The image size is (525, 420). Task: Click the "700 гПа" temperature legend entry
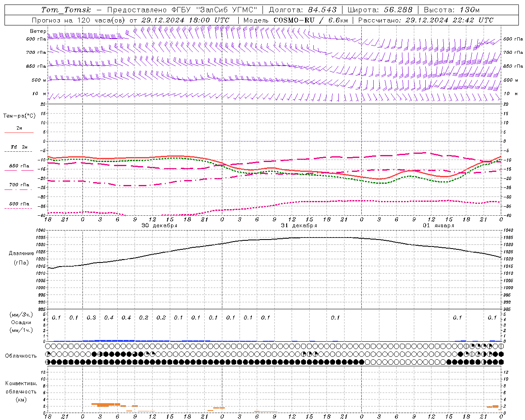pyautogui.click(x=19, y=185)
